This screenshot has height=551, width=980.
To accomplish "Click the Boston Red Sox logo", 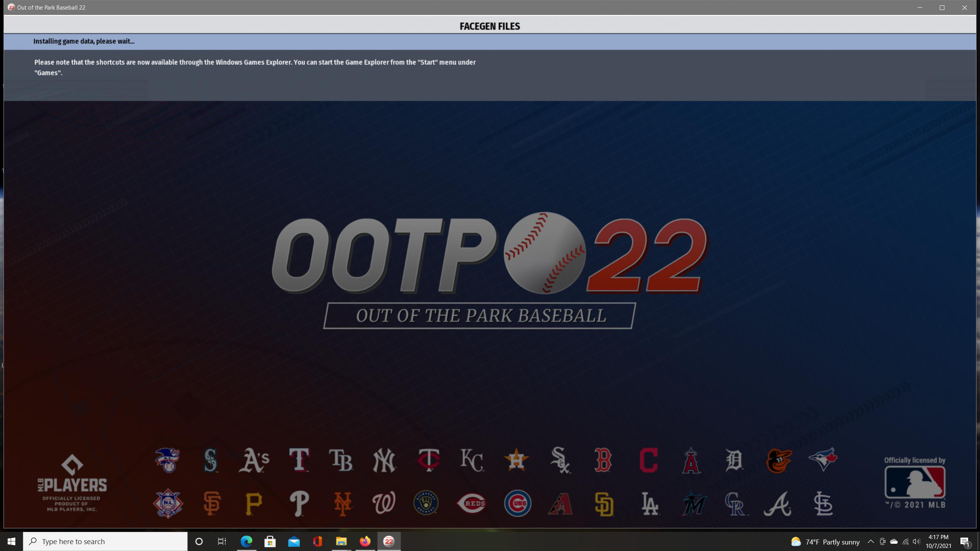I will (x=603, y=460).
